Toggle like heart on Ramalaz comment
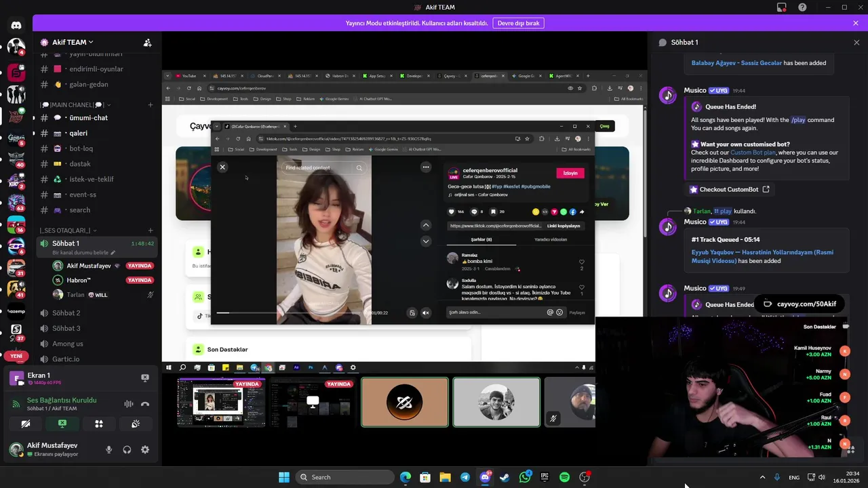Screen dimensions: 868x488 click(581, 262)
